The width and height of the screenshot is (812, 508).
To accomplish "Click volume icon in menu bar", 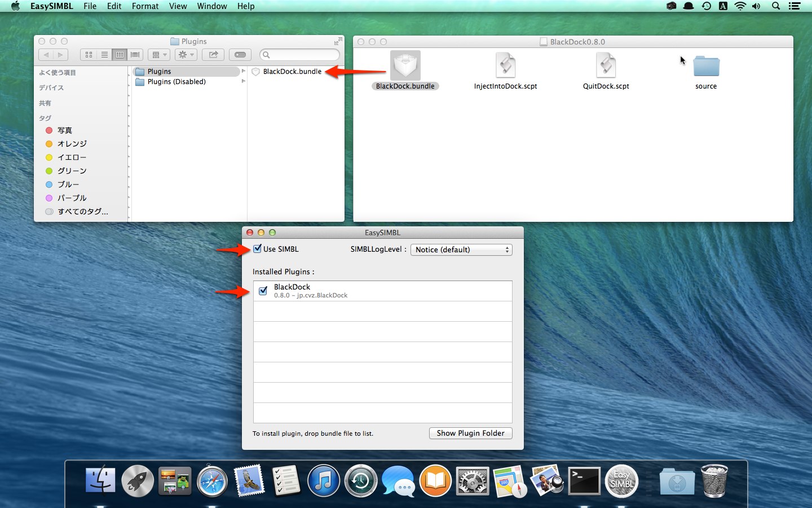I will tap(756, 6).
